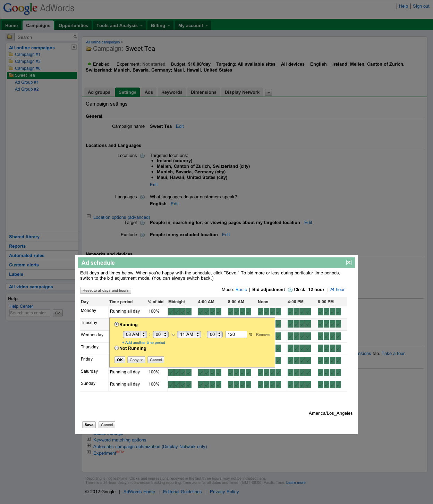Click the Google AdWords logo

pos(39,8)
